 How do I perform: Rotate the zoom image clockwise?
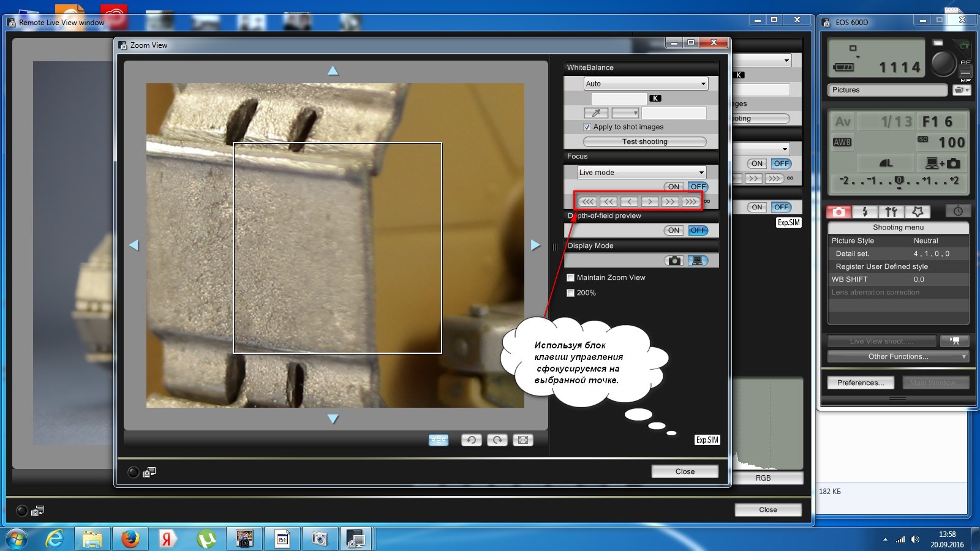coord(497,440)
